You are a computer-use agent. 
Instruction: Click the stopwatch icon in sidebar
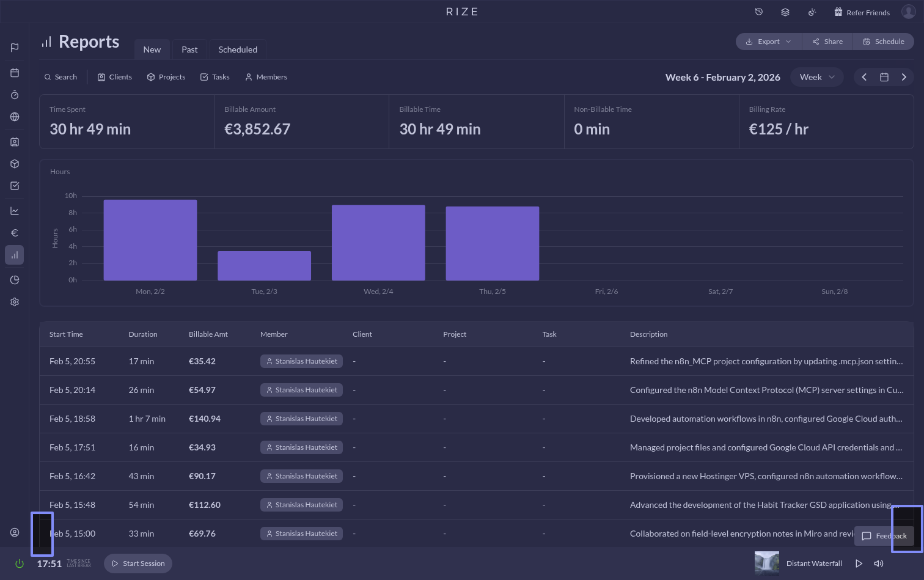(x=15, y=95)
